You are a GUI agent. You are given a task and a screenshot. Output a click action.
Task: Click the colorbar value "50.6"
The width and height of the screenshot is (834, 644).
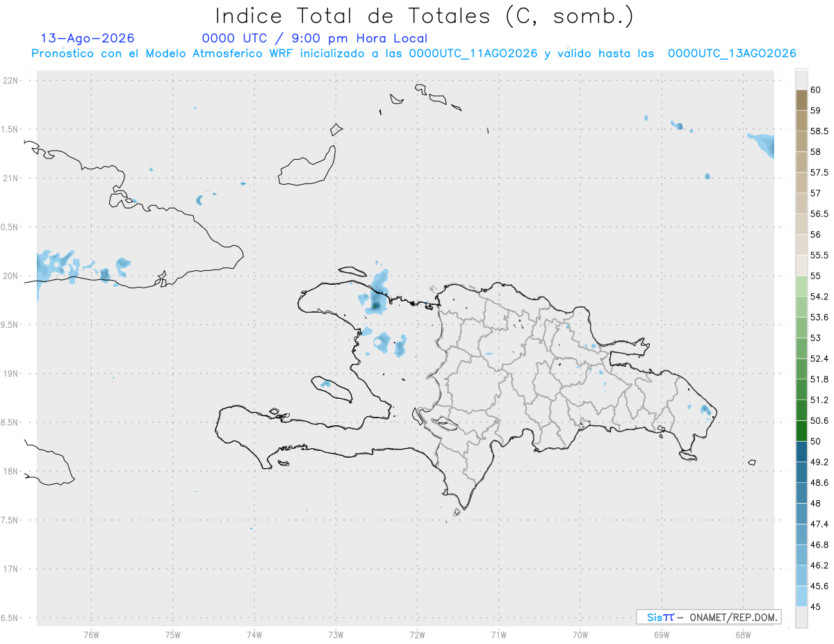819,421
